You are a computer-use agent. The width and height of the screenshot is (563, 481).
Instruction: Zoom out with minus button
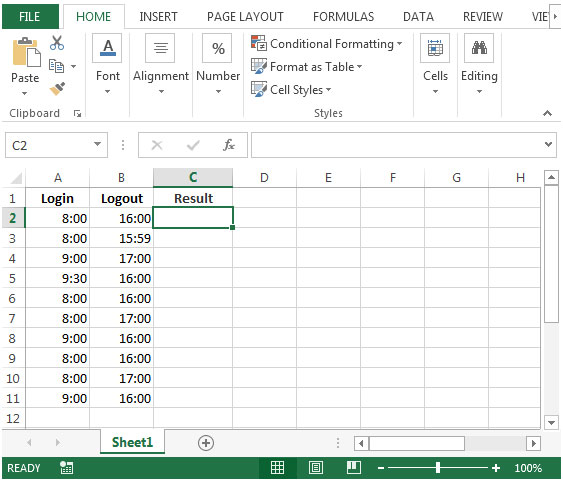click(381, 468)
